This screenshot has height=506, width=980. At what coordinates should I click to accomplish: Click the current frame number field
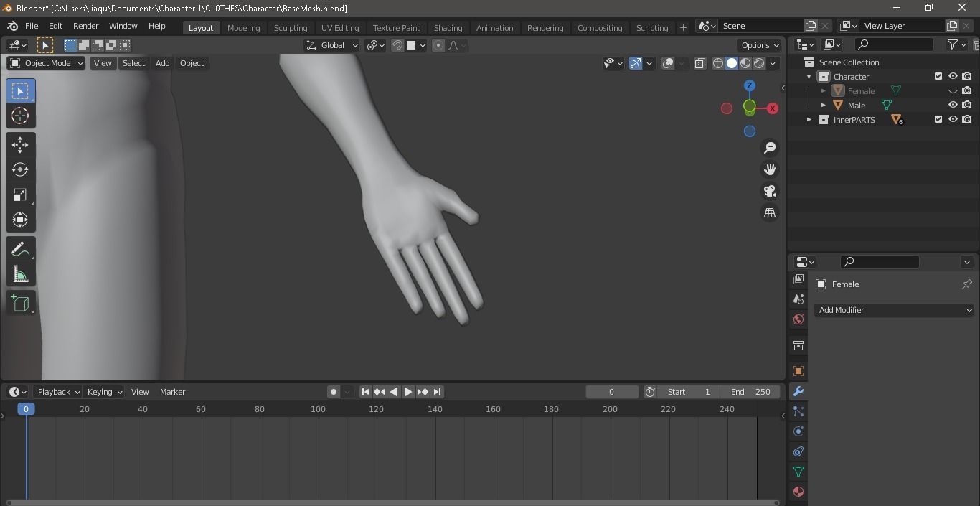612,392
